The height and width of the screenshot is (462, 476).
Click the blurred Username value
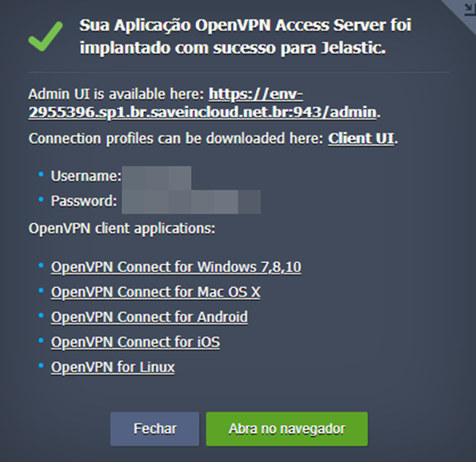click(156, 176)
